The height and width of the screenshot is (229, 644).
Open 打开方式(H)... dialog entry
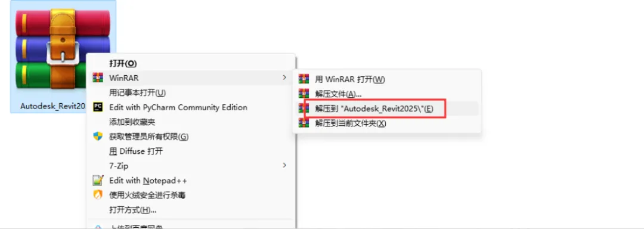[x=191, y=210]
